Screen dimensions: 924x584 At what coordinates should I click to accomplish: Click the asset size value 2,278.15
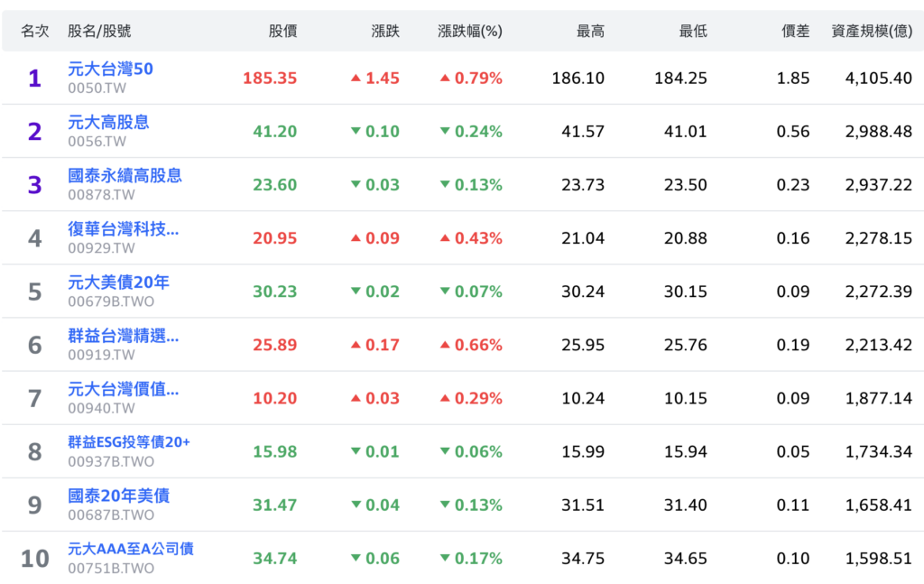tap(879, 238)
